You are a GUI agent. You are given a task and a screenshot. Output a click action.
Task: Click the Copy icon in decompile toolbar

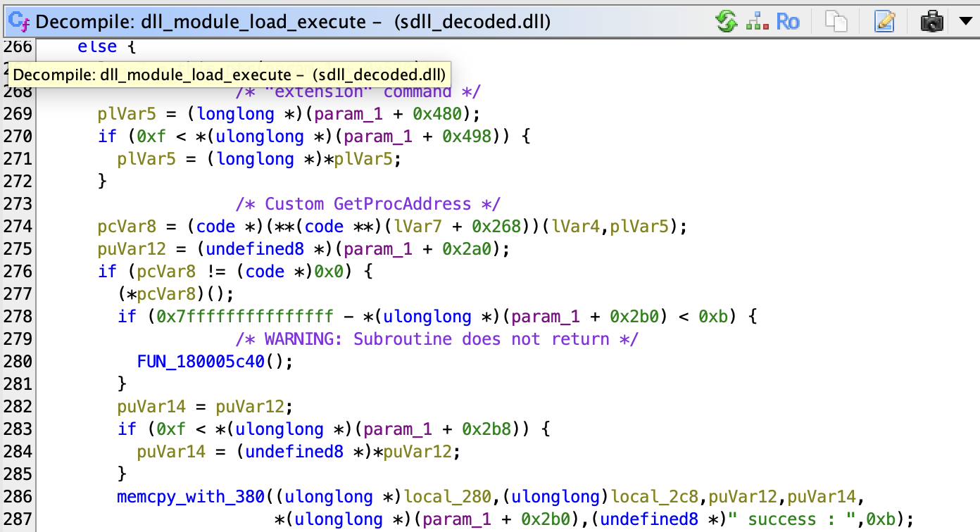point(836,22)
